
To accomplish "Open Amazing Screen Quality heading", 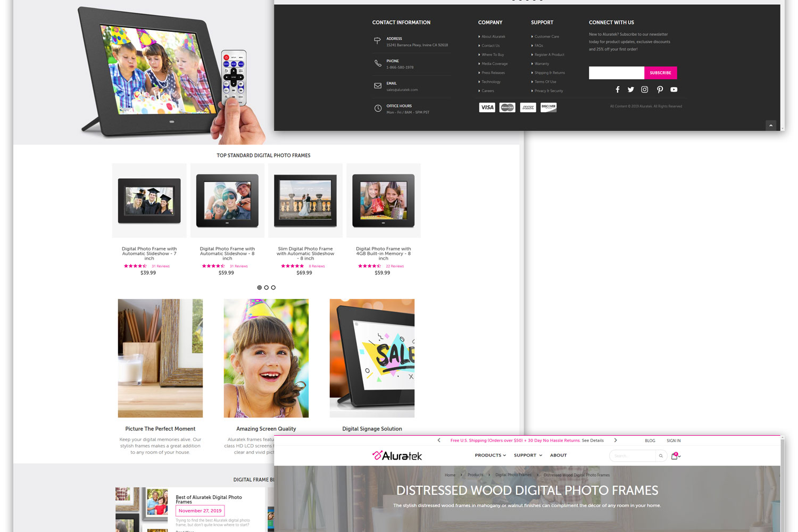I will pos(266,429).
